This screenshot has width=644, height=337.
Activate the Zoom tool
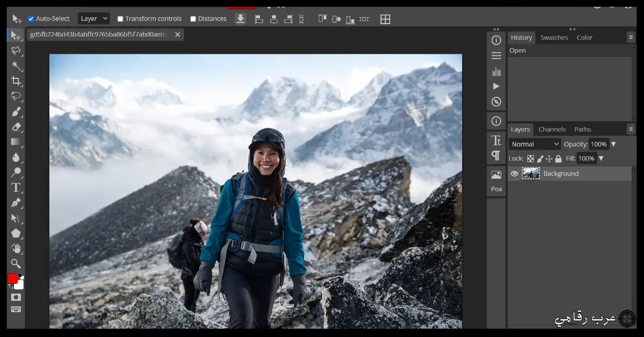click(x=16, y=263)
